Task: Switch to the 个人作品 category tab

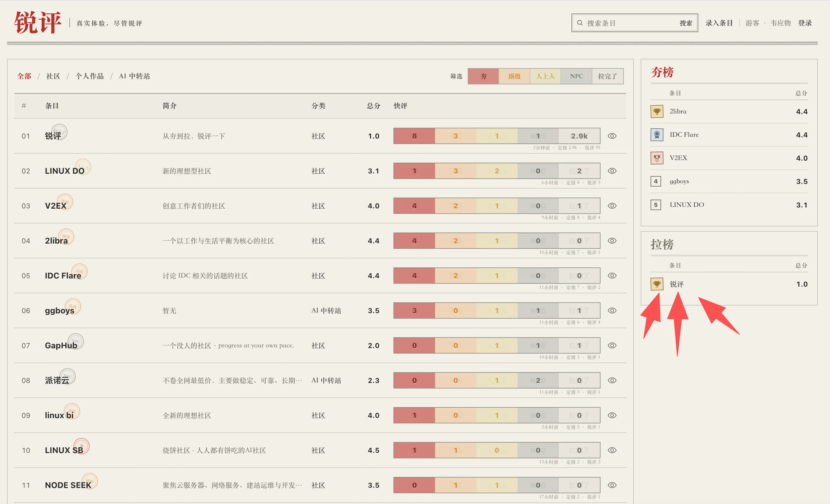Action: [90, 76]
